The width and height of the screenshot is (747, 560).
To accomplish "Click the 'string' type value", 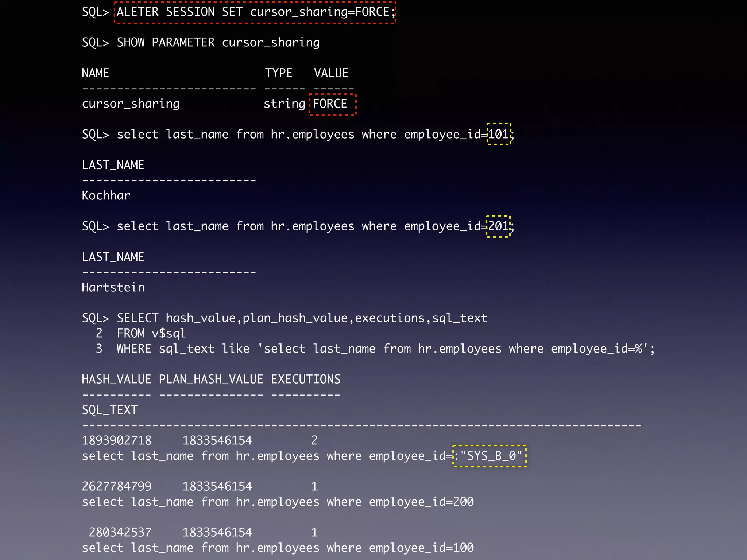I will (285, 104).
